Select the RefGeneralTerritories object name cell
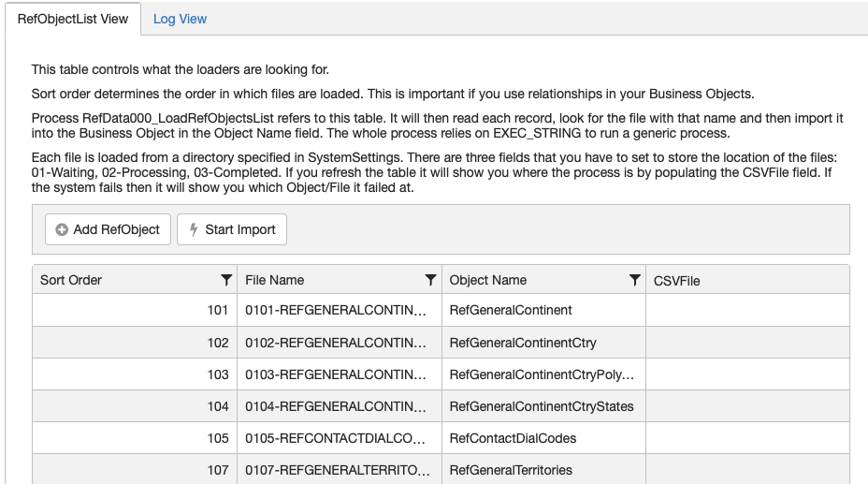868x484 pixels. 543,470
